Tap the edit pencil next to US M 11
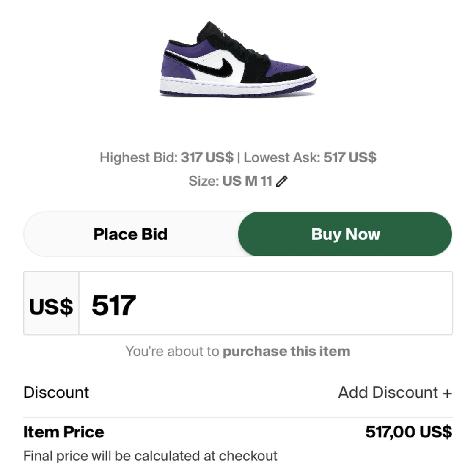 282,180
